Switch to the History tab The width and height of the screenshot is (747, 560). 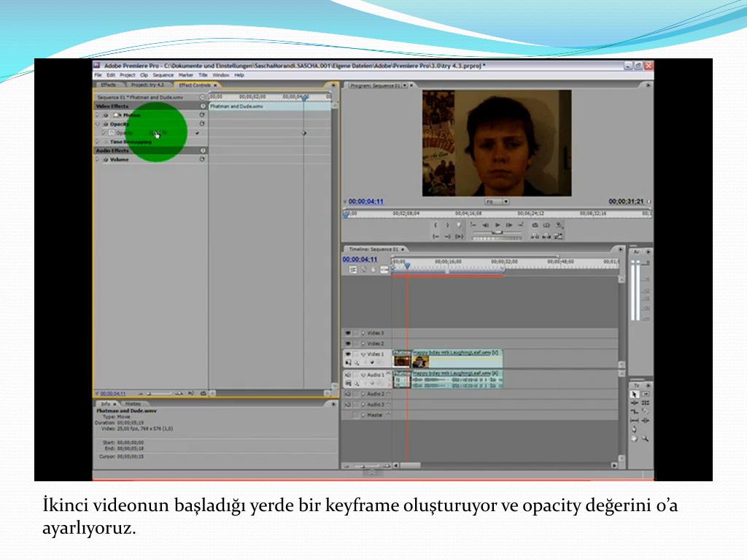pos(133,404)
